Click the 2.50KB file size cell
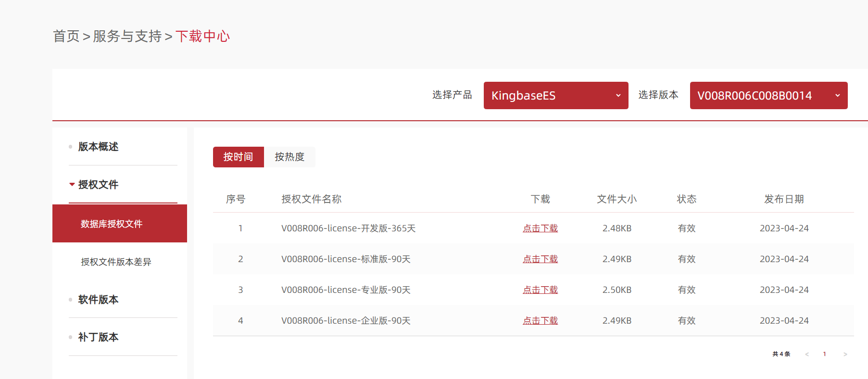This screenshot has width=868, height=379. [x=617, y=290]
